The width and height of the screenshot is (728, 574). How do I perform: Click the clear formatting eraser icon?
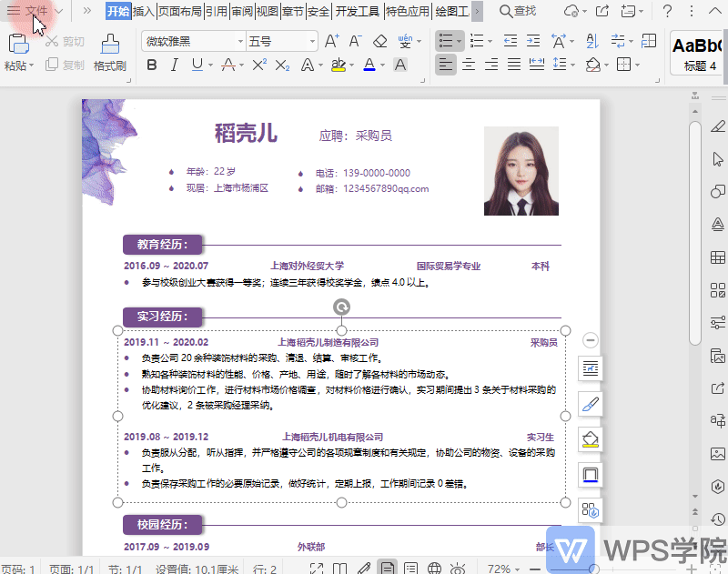pos(380,42)
